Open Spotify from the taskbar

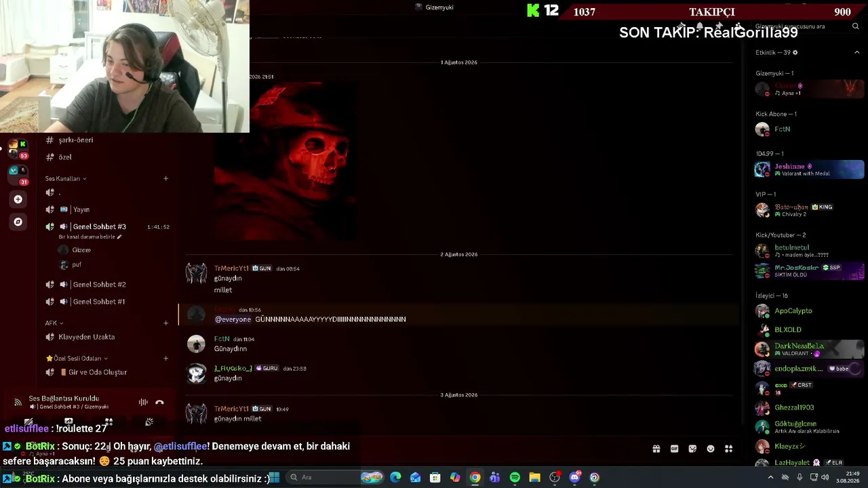(x=515, y=478)
